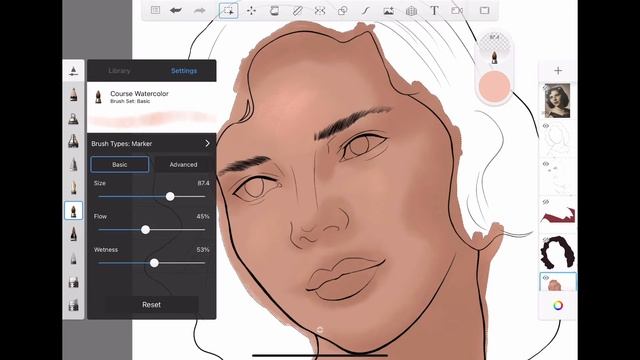Click the brush stroke preview strip
Viewport: 640px width, 360px height.
click(151, 119)
